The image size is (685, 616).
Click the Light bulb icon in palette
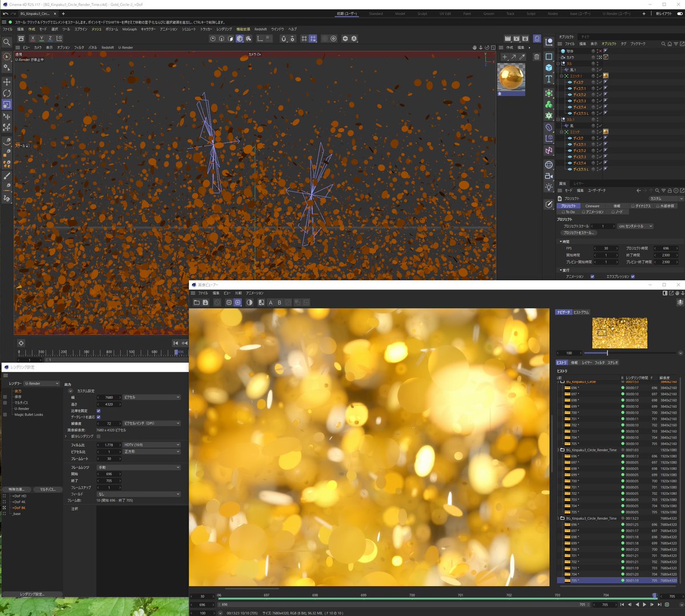tap(549, 187)
